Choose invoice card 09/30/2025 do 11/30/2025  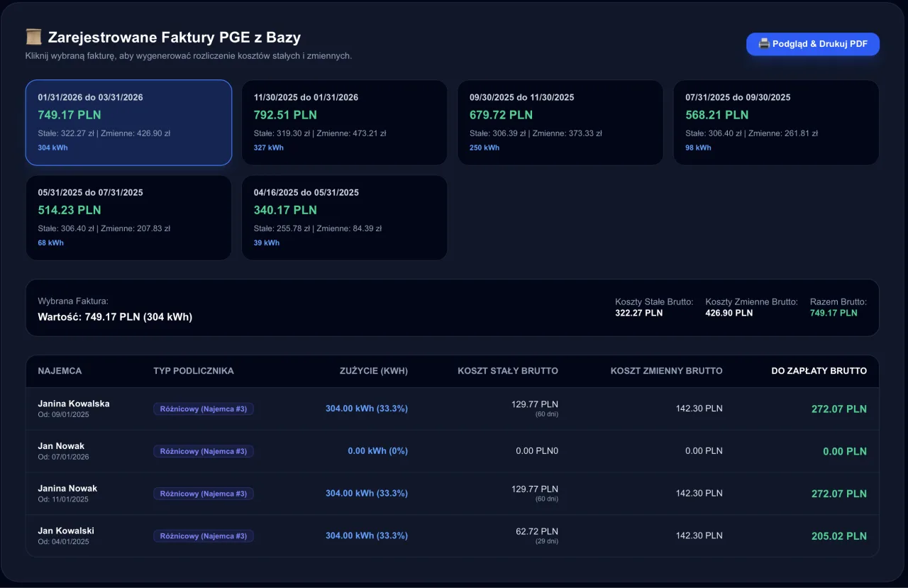(560, 123)
